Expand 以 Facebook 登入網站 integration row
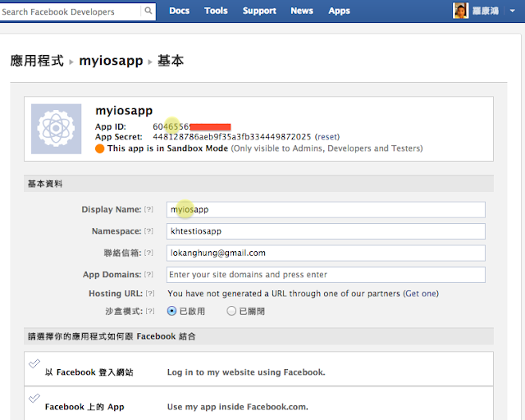525x420 pixels. 258,369
